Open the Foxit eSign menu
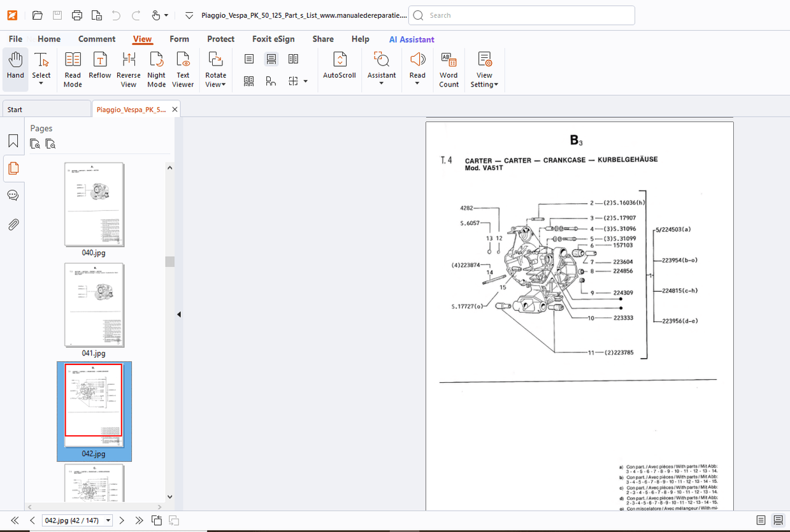The height and width of the screenshot is (532, 790). [273, 39]
